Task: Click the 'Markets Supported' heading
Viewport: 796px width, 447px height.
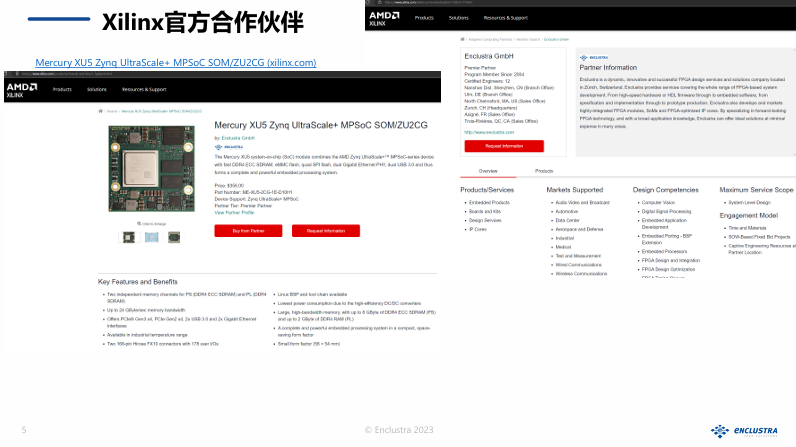Action: pyautogui.click(x=575, y=190)
